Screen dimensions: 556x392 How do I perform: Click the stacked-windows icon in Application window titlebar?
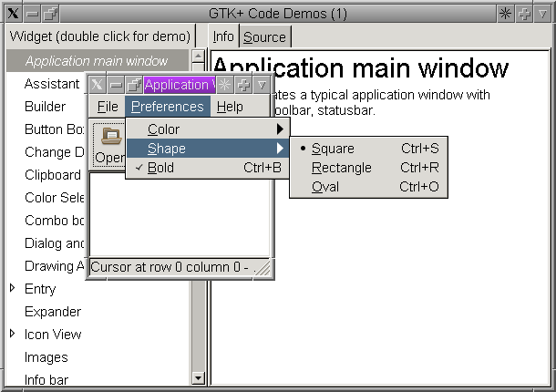pos(134,85)
